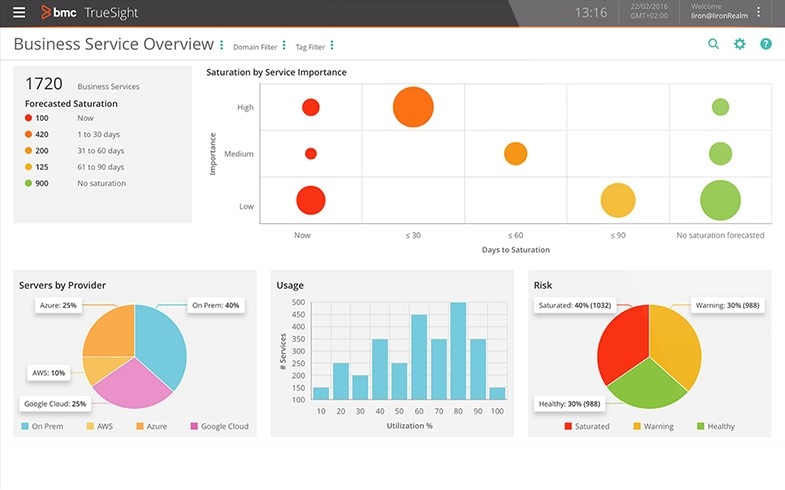Click the 'Google Cloud: 25%' label

[x=55, y=404]
